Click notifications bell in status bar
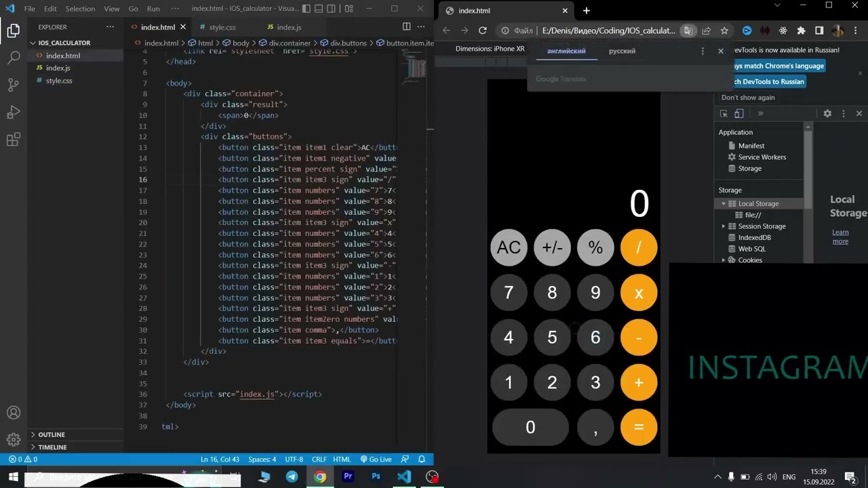Screen dimensions: 868x488 (422, 459)
